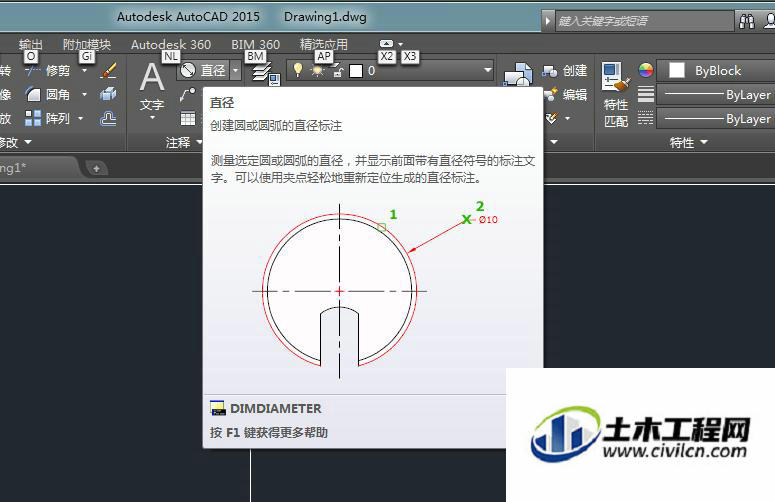Open the ByBlock color dropdown
The image size is (775, 502).
click(x=716, y=71)
